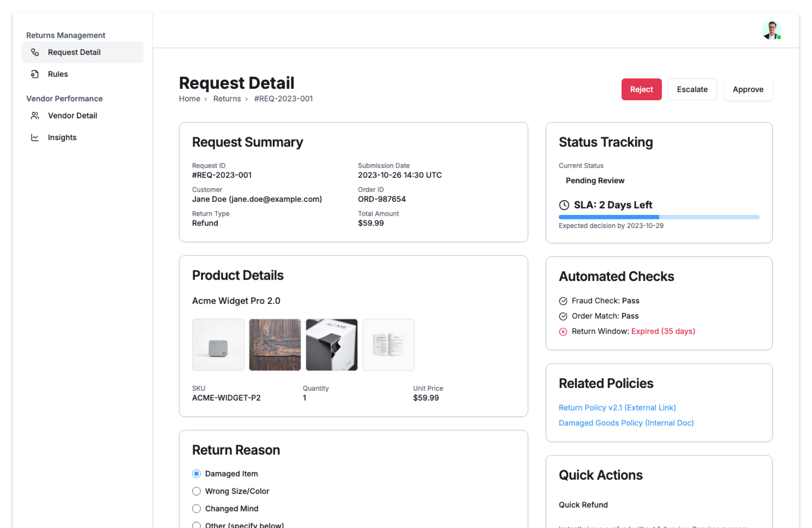The width and height of the screenshot is (812, 528).
Task: Open Return Policy v2.1 external link
Action: click(617, 407)
